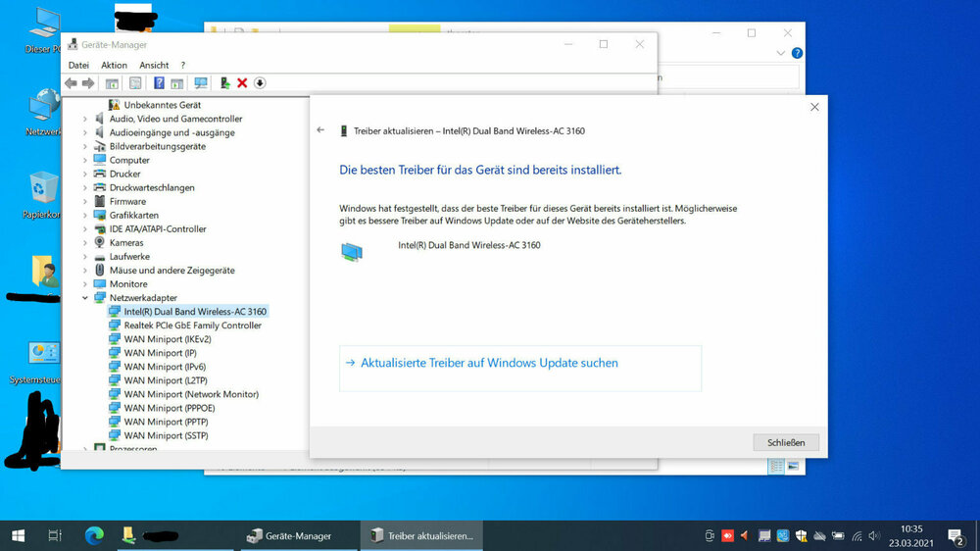Click the blue question mark help icon
This screenshot has height=551, width=980.
(159, 83)
